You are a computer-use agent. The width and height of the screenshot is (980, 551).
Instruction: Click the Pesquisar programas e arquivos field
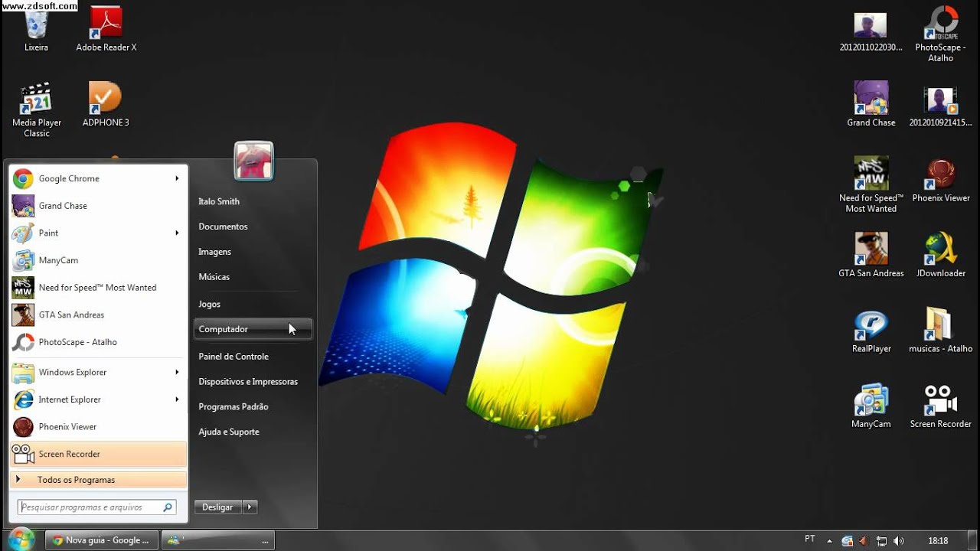[96, 507]
